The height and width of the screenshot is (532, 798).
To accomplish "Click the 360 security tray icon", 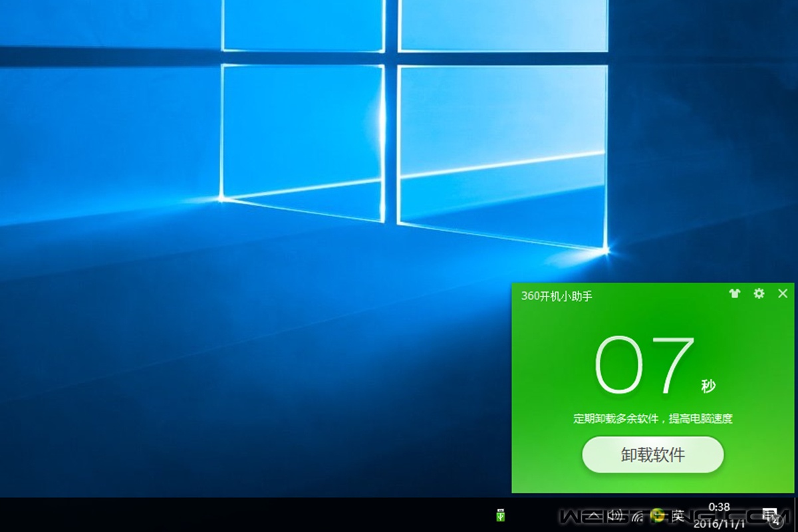I will coord(658,515).
